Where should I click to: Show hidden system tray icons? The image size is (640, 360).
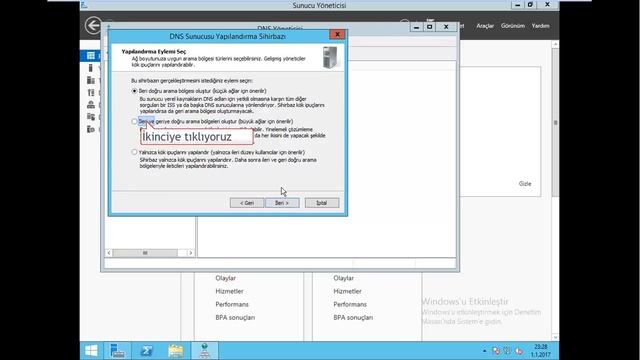coord(484,351)
